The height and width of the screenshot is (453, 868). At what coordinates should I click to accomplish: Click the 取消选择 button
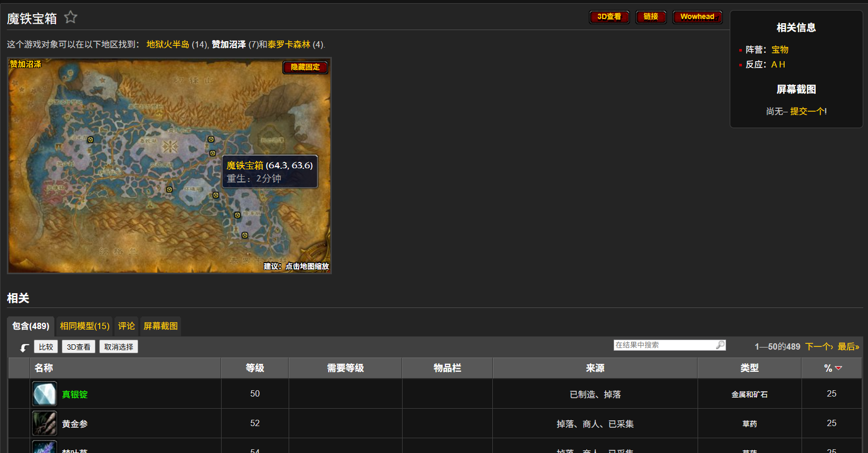pyautogui.click(x=119, y=346)
